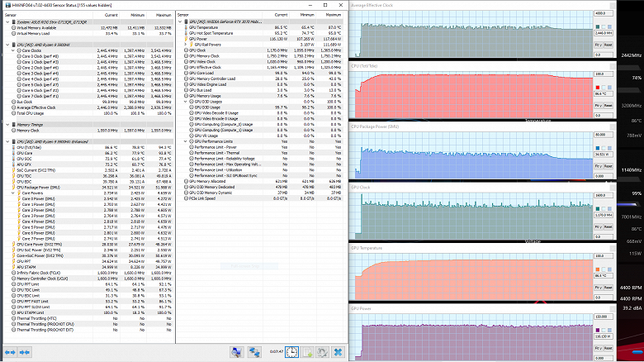
Task: Select the Core 3 Clock (perf #4) row
Action: point(88,74)
